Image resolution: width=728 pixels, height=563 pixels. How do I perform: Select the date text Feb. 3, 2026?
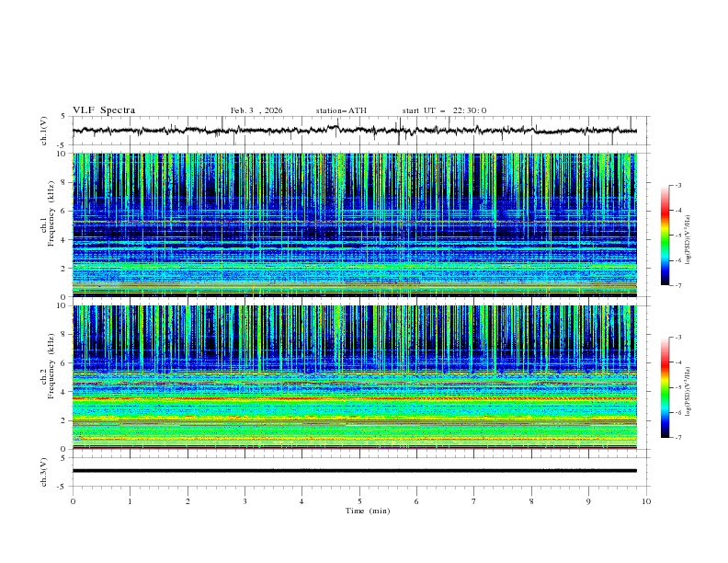tap(256, 110)
